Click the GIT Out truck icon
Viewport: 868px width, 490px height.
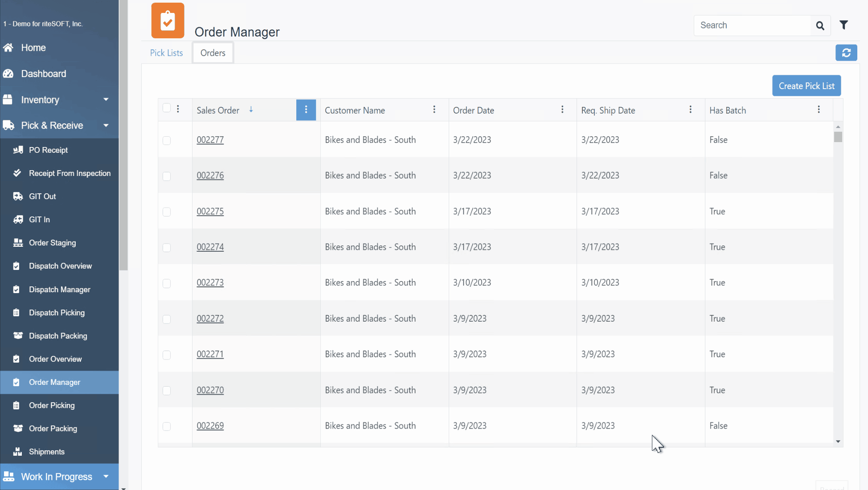pos(18,196)
